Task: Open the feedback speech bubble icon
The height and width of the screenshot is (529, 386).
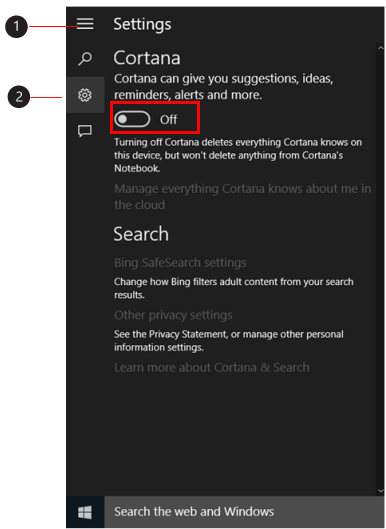Action: (85, 131)
